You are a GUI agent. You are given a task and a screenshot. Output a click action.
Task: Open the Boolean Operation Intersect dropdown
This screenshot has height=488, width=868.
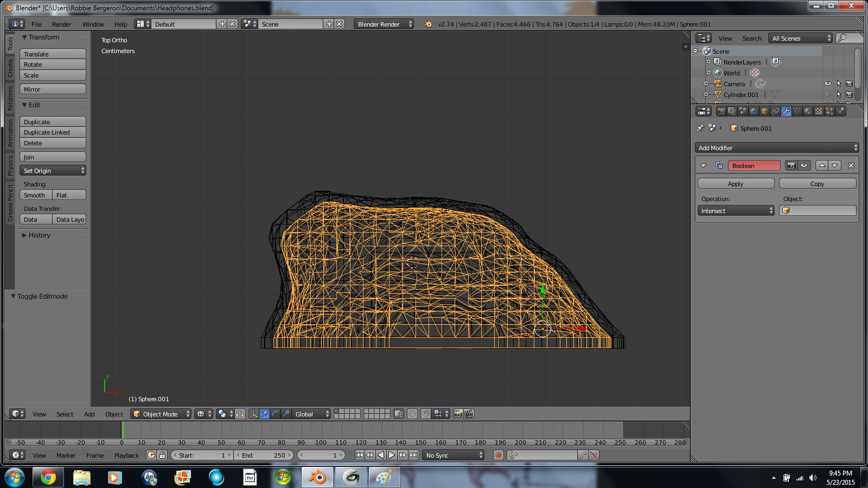[736, 211]
